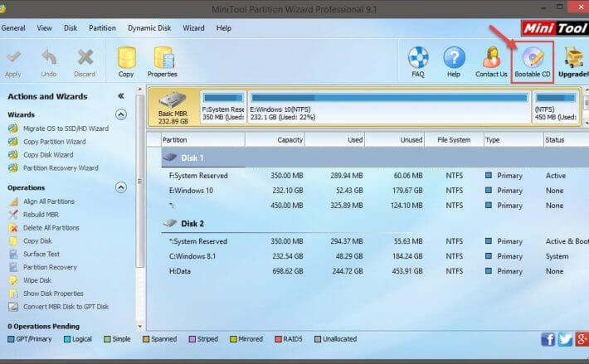This screenshot has width=589, height=364.
Task: Select the Partition Recovery operation
Action: coord(50,267)
